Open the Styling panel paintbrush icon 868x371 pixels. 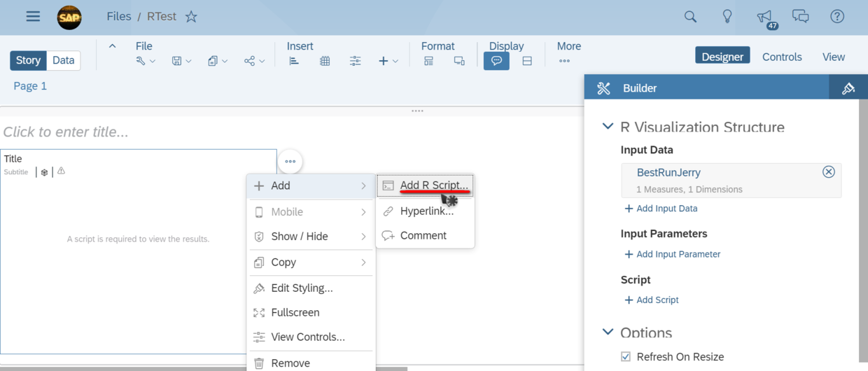[x=848, y=88]
